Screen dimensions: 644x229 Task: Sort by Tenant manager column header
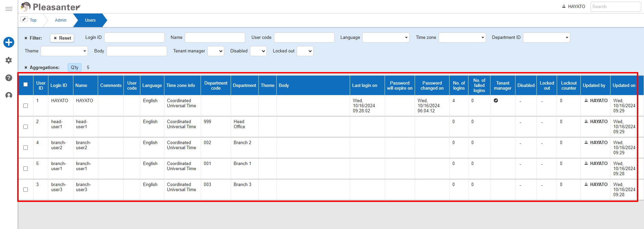pos(503,86)
